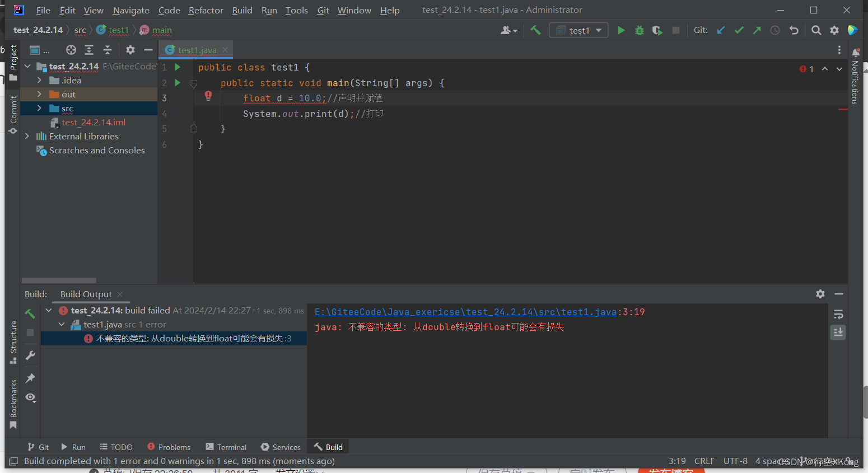868x473 pixels.
Task: Run the test1 configuration
Action: 621,30
